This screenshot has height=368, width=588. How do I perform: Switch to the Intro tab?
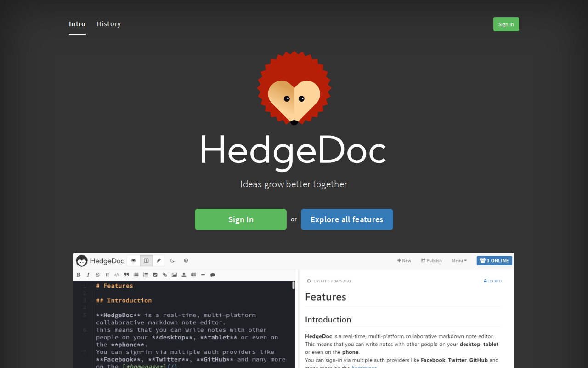click(77, 24)
